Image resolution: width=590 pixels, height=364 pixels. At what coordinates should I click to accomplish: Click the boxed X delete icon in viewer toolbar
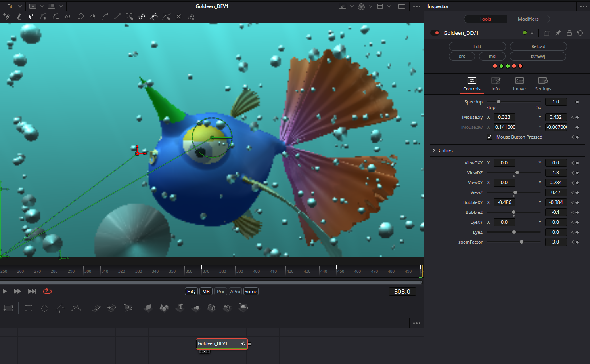point(178,17)
